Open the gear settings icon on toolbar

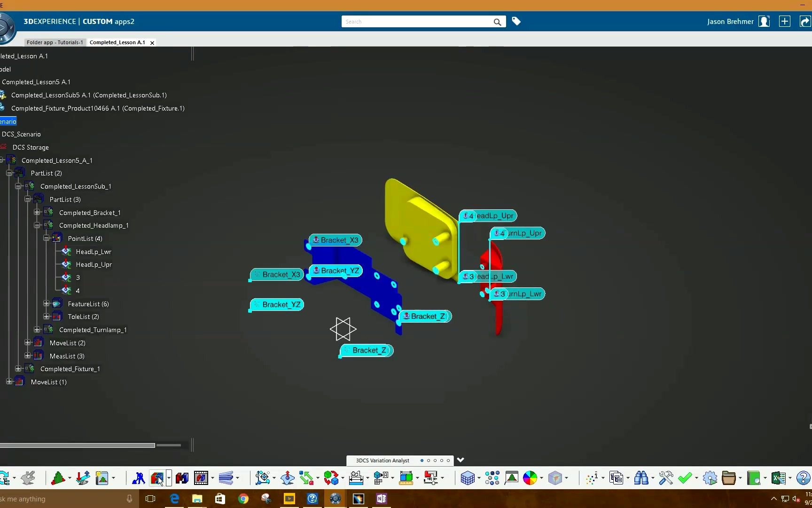(709, 478)
